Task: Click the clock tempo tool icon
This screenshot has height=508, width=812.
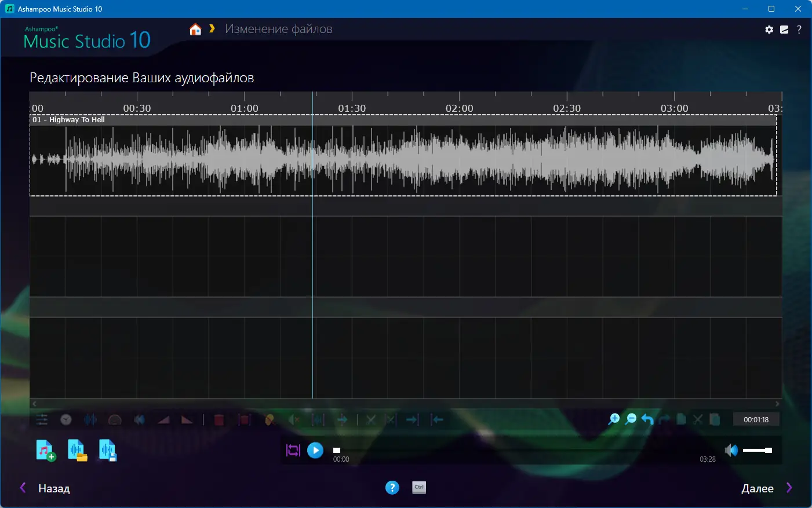Action: pyautogui.click(x=66, y=419)
